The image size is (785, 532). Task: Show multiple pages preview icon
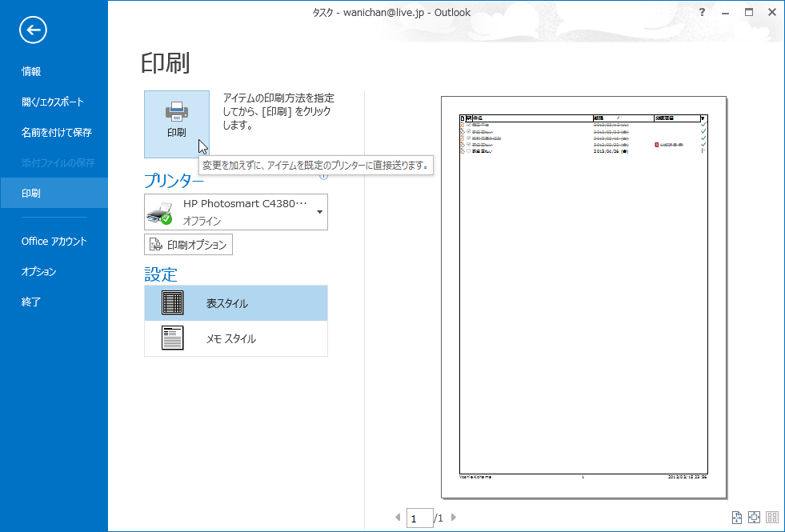(x=772, y=518)
